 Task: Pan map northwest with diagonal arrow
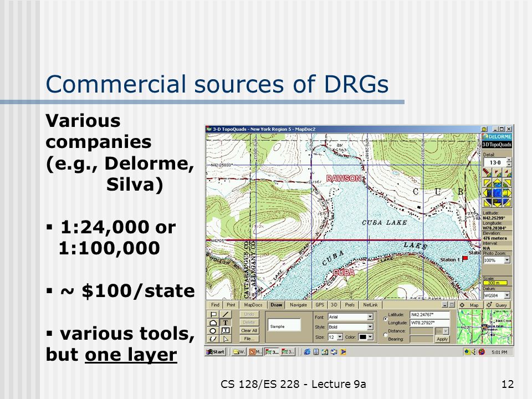click(x=488, y=183)
